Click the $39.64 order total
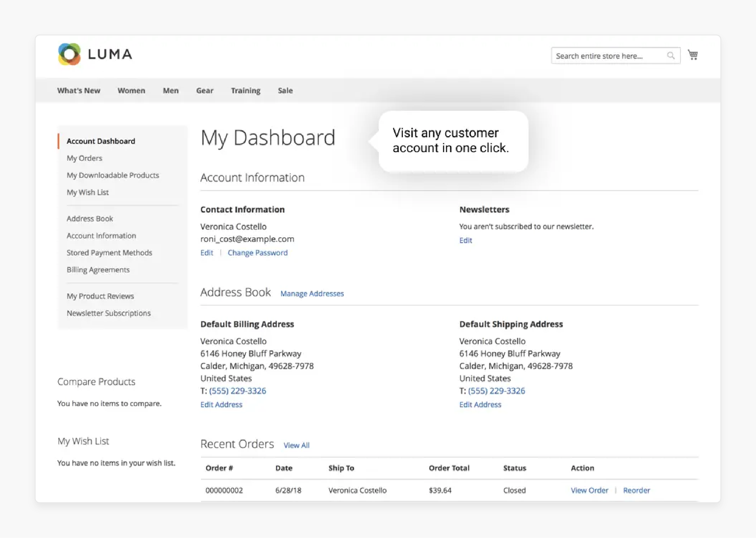756x539 pixels. [440, 491]
